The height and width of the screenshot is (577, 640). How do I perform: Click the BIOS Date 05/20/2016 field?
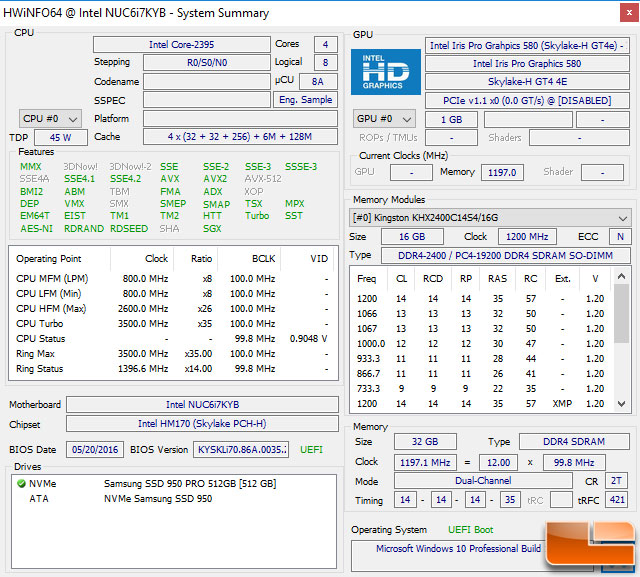tap(95, 450)
